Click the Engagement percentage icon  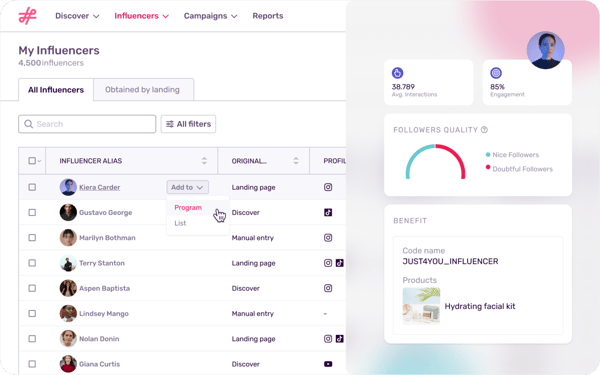496,73
